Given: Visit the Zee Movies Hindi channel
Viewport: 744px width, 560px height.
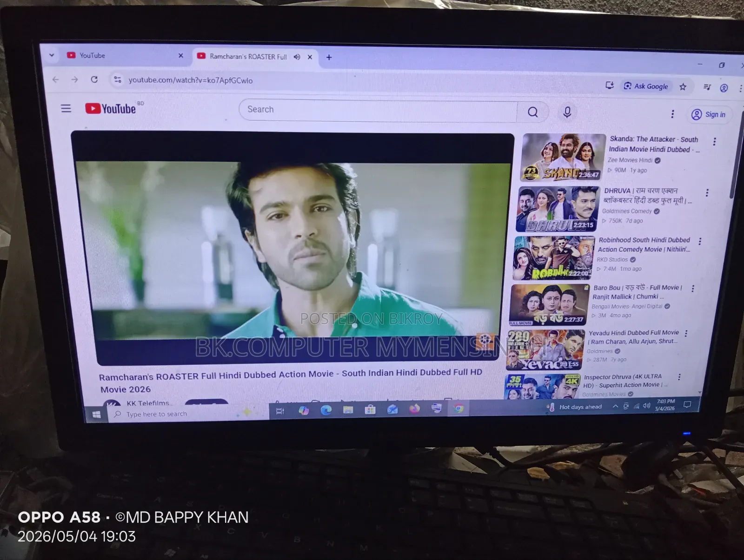Looking at the screenshot, I should coord(630,160).
